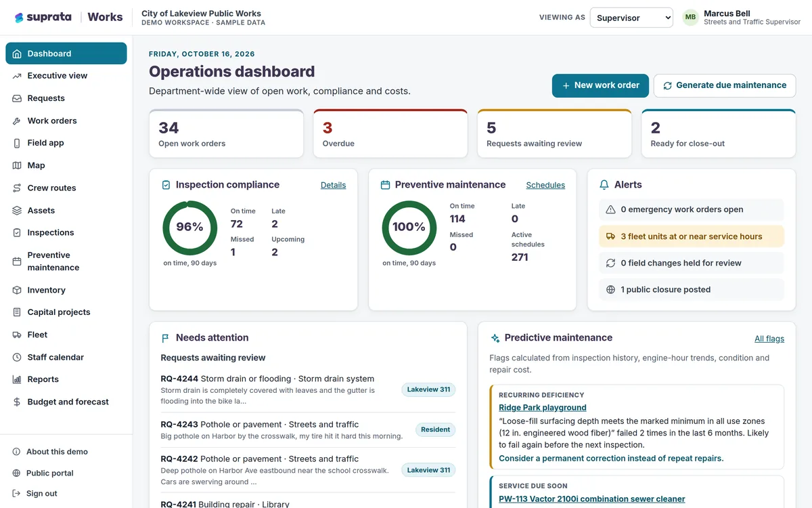812x508 pixels.
Task: Open the Overdue summary card
Action: click(390, 133)
